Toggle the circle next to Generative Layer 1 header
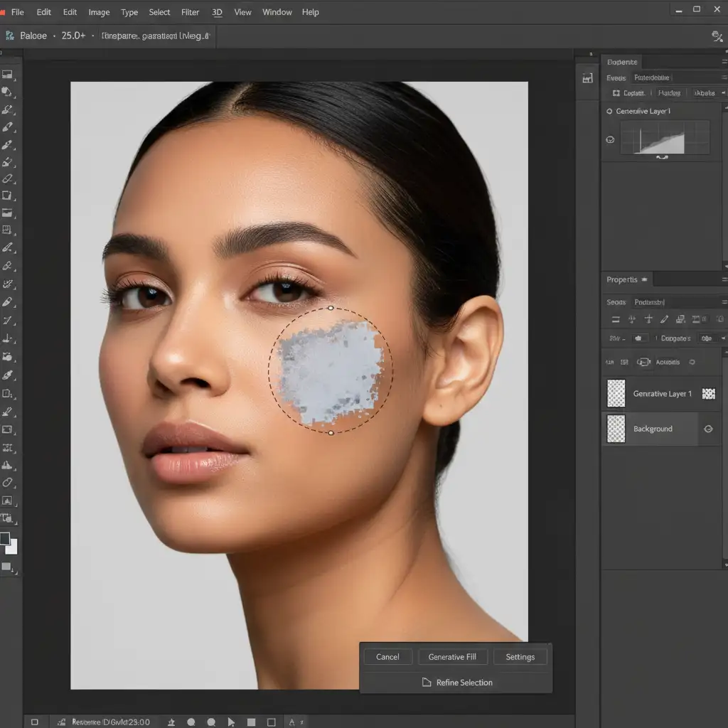 [609, 112]
